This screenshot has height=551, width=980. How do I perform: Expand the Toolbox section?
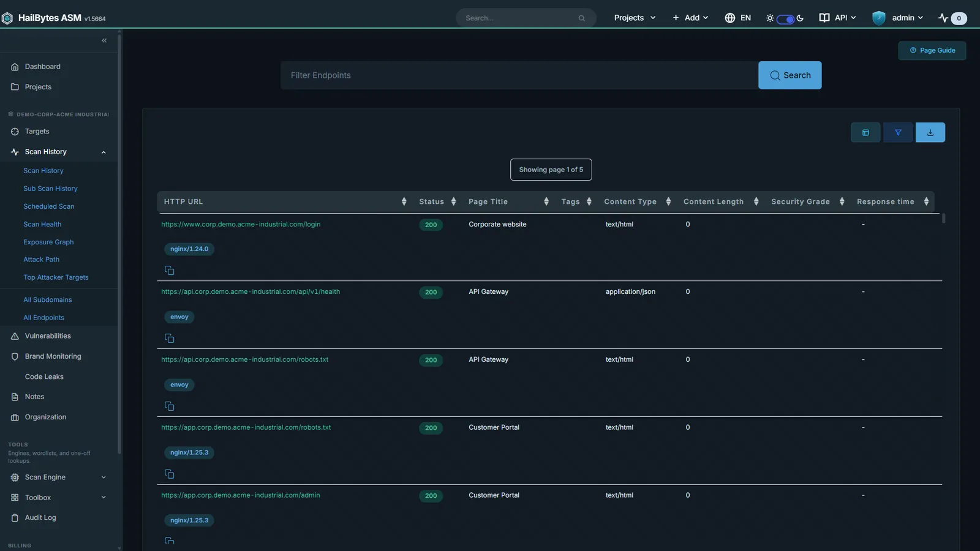(x=58, y=498)
